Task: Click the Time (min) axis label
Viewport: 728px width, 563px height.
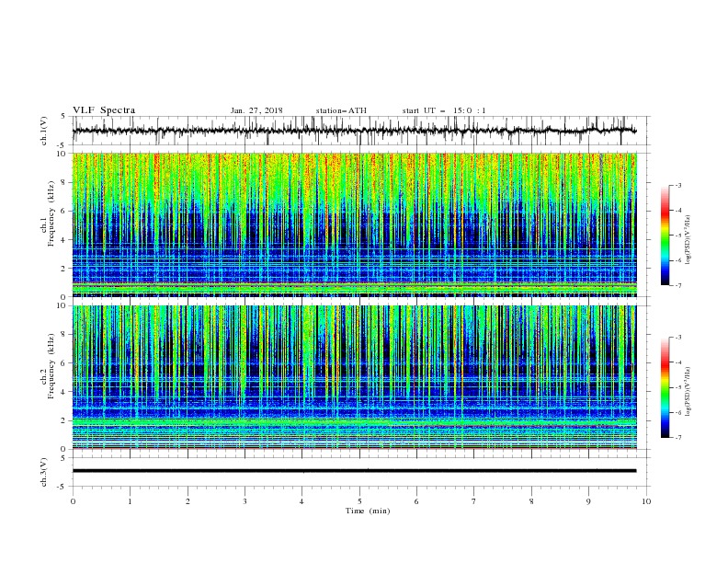Action: tap(368, 511)
